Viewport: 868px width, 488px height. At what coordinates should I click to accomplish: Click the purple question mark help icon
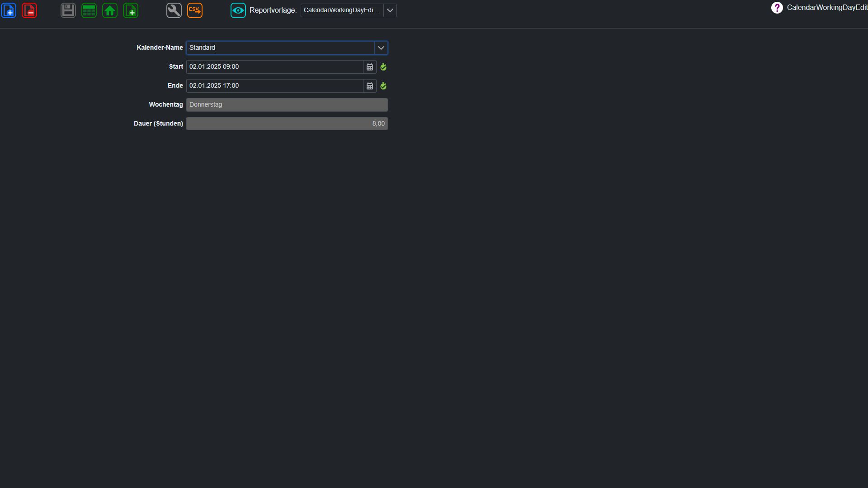coord(777,8)
